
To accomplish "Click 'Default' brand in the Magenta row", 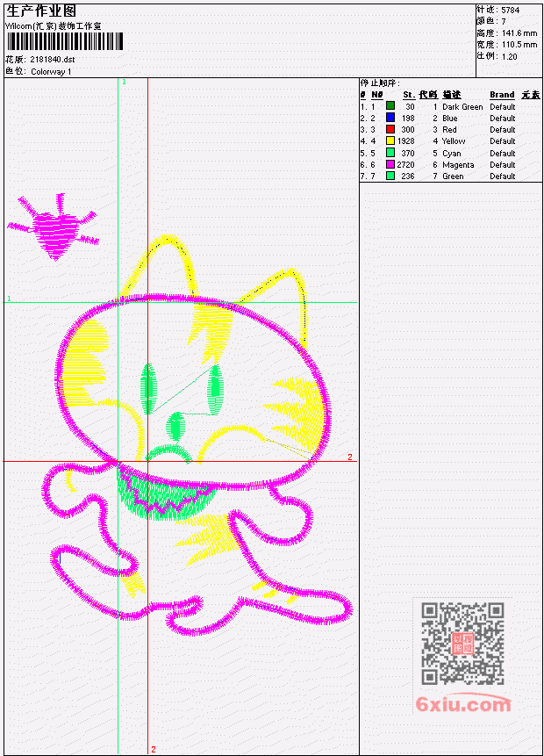I will click(x=503, y=165).
